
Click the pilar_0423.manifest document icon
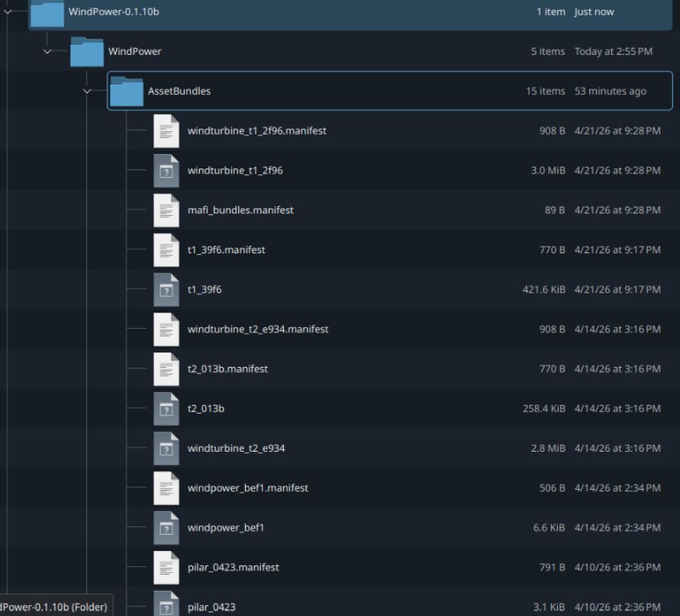(x=166, y=567)
